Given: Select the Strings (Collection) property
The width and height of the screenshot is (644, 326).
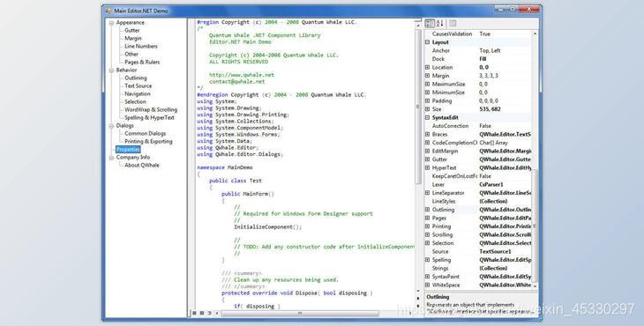Looking at the screenshot, I should [478, 268].
